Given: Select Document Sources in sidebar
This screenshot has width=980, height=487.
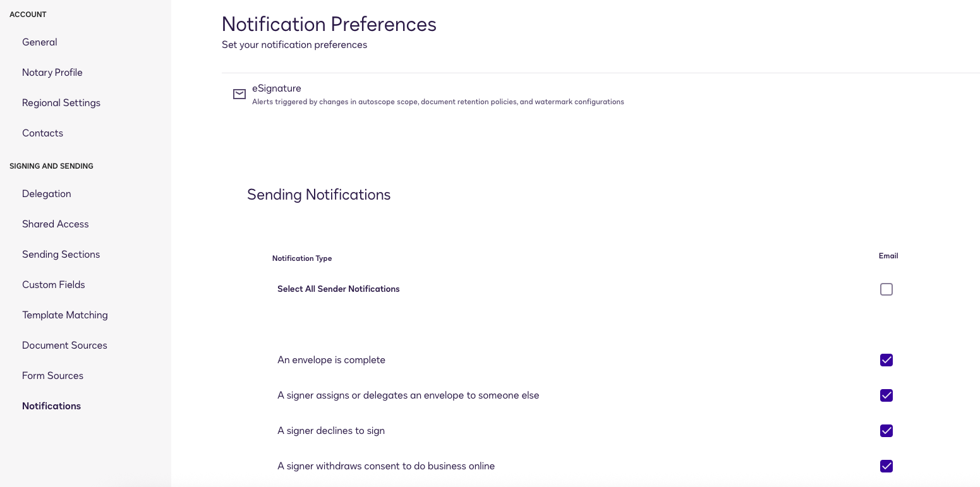Looking at the screenshot, I should [64, 346].
